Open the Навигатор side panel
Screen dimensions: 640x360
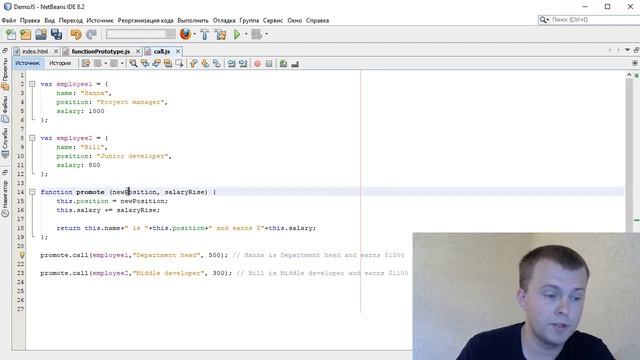[x=5, y=198]
